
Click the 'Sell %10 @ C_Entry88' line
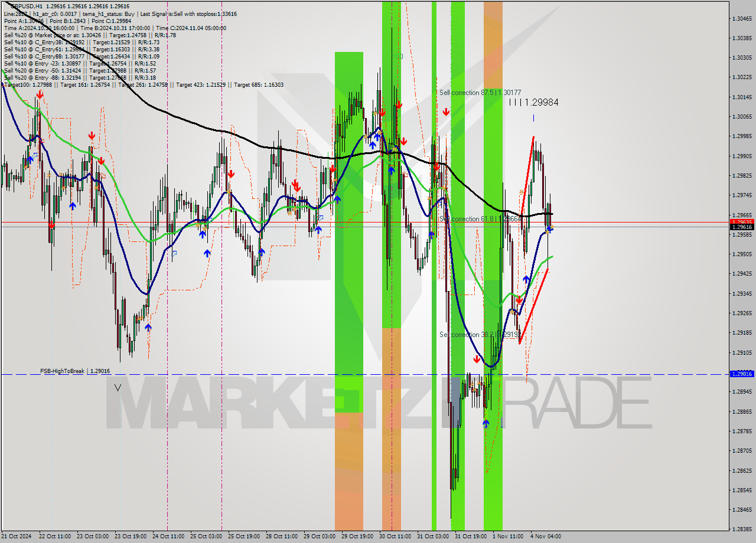82,56
